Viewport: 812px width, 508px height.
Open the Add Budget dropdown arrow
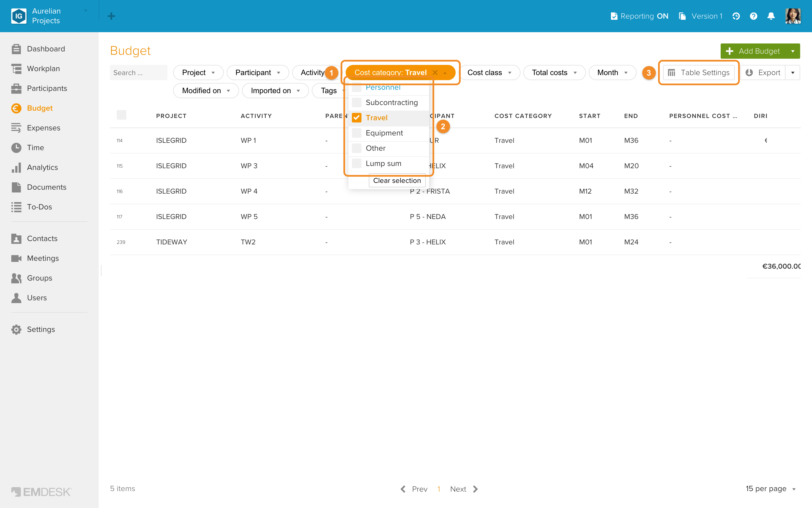coord(793,51)
